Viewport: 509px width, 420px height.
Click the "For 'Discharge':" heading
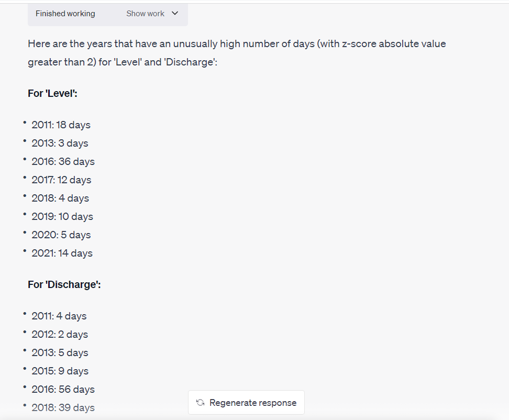point(64,284)
